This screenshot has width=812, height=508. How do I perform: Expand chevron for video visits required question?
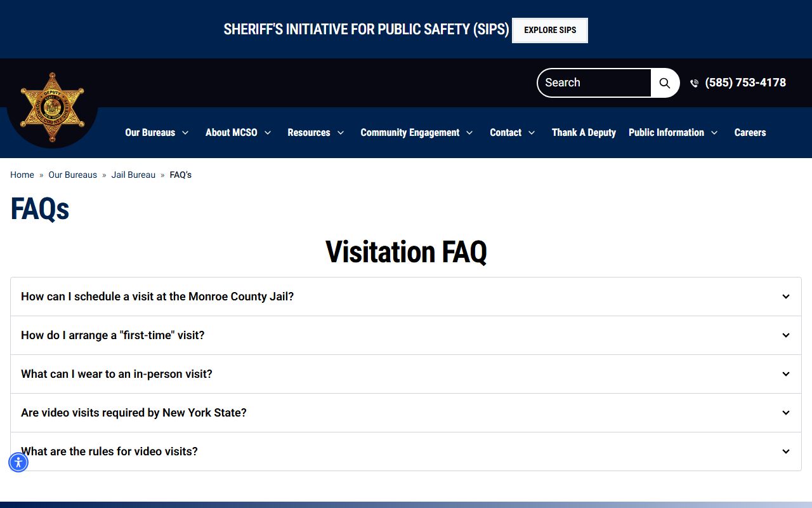pos(786,413)
